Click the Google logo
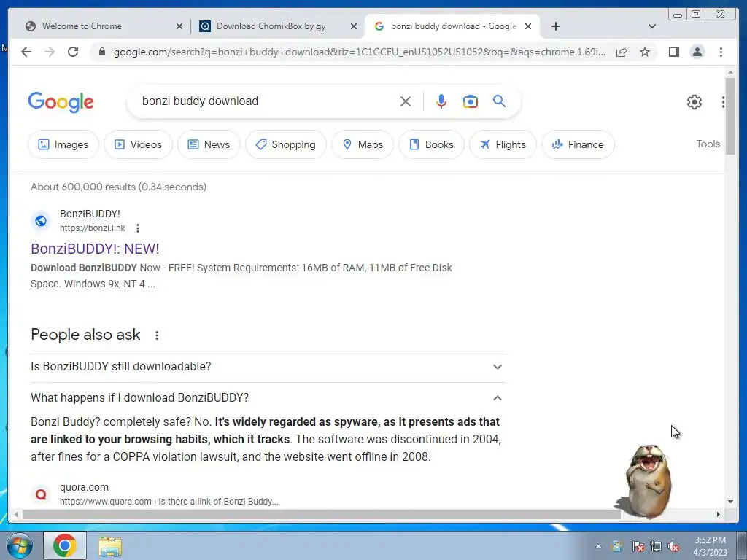Image resolution: width=747 pixels, height=560 pixels. tap(61, 102)
